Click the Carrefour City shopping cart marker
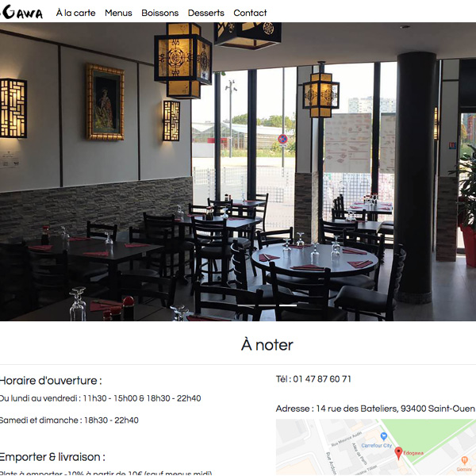The width and height of the screenshot is (476, 476). (384, 436)
